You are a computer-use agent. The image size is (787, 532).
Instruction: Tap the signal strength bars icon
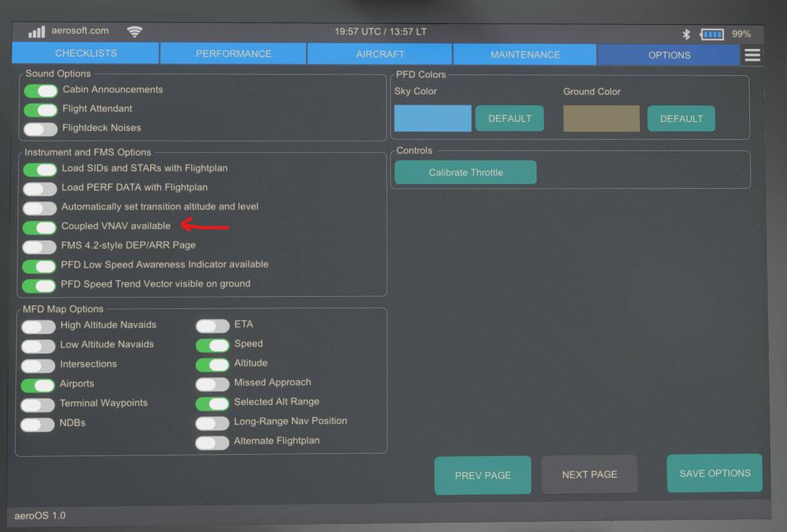(37, 32)
